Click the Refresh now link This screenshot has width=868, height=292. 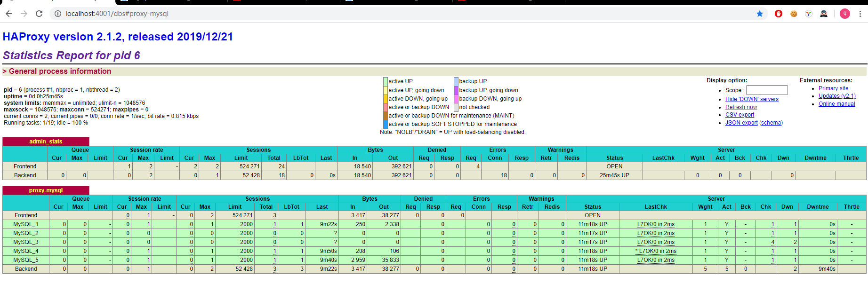[741, 107]
